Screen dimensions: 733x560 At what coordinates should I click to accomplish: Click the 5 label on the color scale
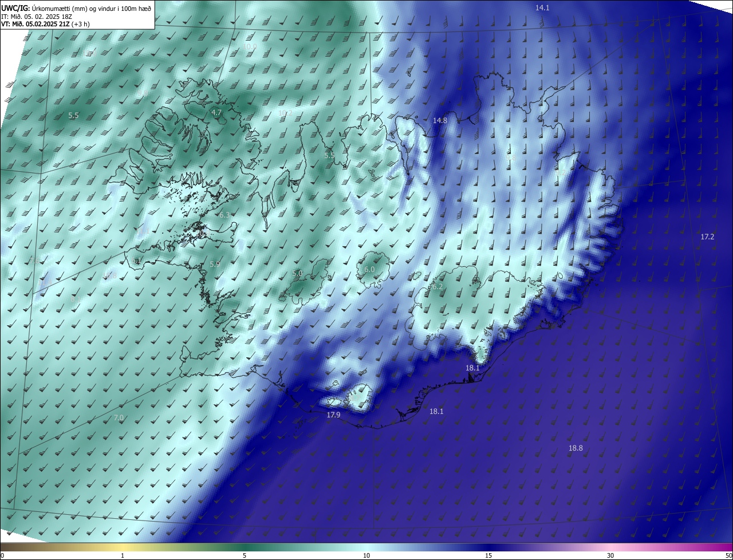point(245,555)
